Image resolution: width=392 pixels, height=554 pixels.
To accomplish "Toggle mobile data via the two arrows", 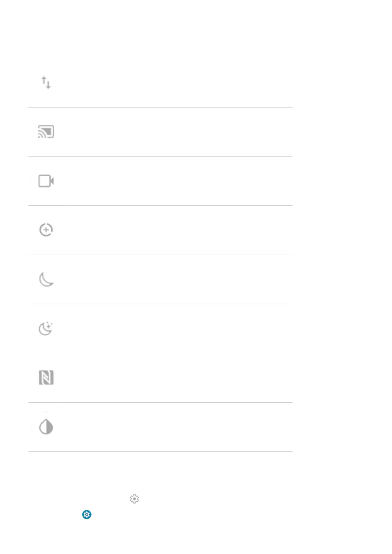I will pos(46,83).
